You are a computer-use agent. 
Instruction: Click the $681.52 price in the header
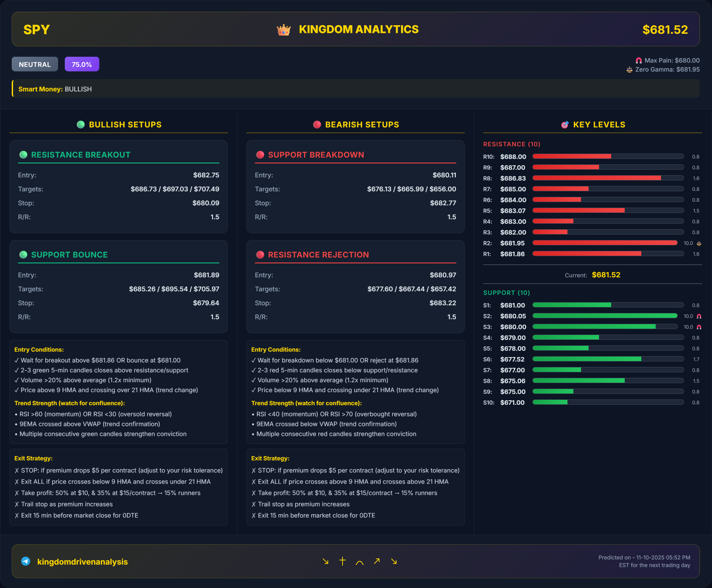pyautogui.click(x=665, y=30)
